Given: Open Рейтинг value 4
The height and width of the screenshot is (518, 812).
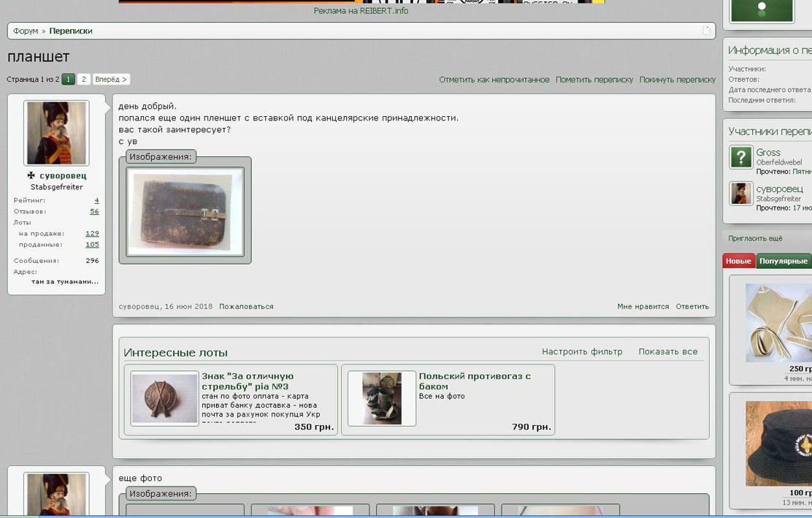Looking at the screenshot, I should click(x=97, y=200).
